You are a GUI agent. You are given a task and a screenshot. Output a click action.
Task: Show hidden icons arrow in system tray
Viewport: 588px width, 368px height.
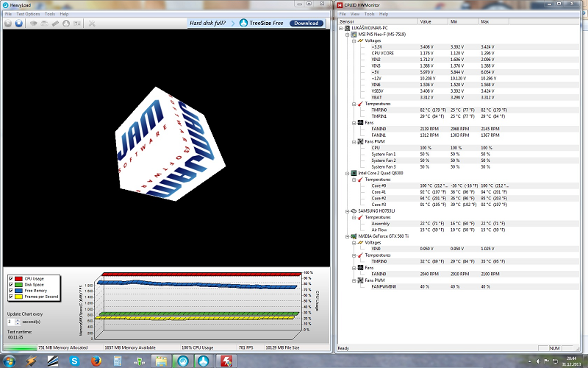(x=531, y=361)
